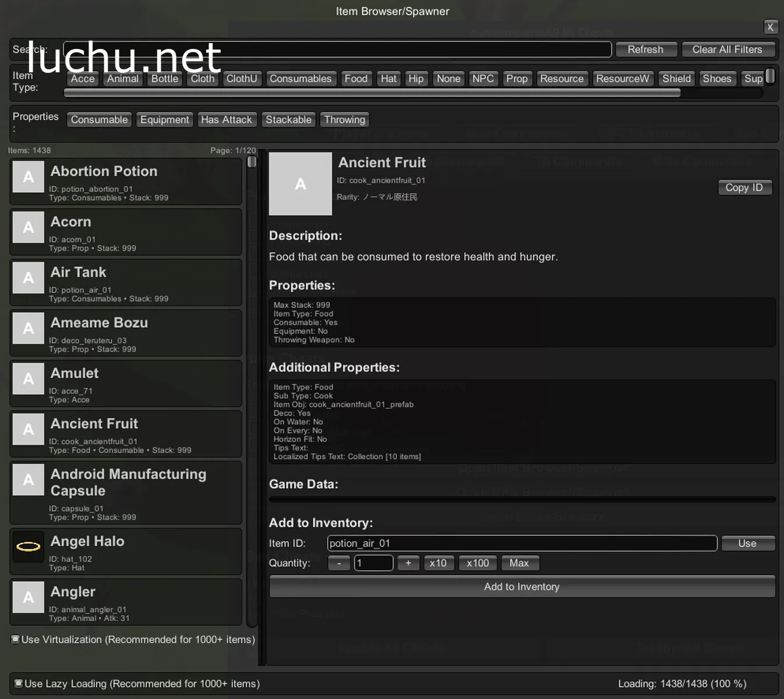The height and width of the screenshot is (699, 784).
Task: Click the Air Tank item icon
Action: click(x=29, y=278)
